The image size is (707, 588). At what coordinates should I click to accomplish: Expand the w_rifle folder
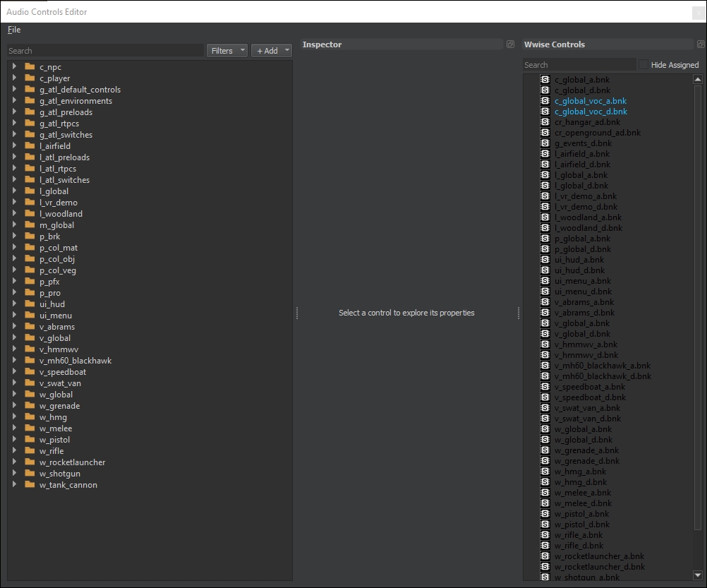click(x=14, y=451)
